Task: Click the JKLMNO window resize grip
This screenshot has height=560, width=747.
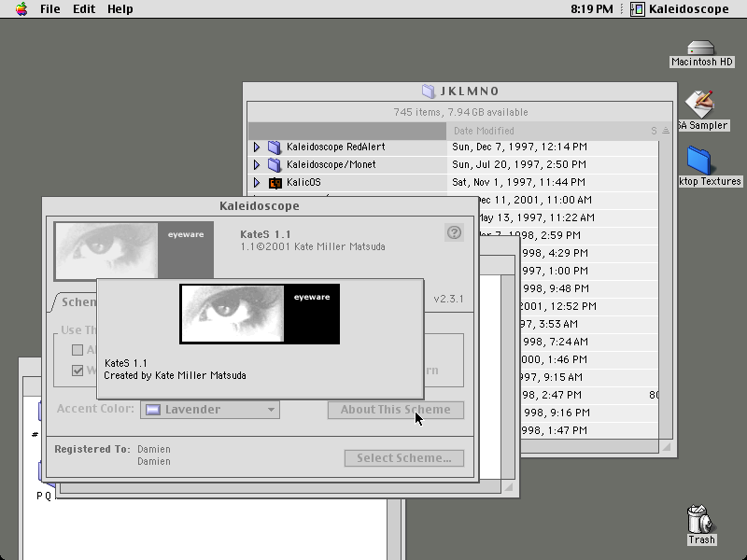Action: coord(666,447)
